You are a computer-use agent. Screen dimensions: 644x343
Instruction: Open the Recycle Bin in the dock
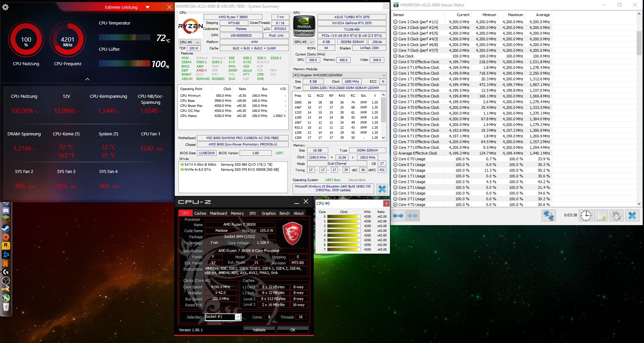(6, 306)
